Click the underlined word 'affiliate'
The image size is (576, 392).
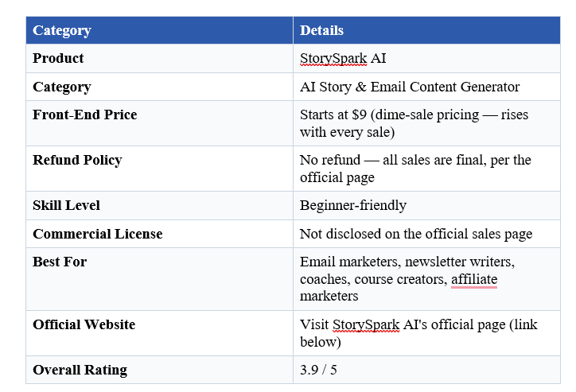[x=474, y=279]
